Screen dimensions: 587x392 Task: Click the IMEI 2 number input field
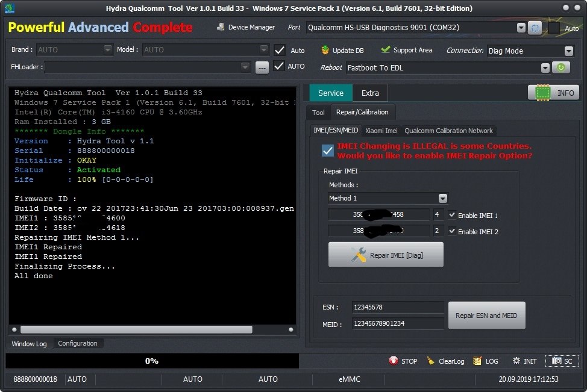pos(378,231)
